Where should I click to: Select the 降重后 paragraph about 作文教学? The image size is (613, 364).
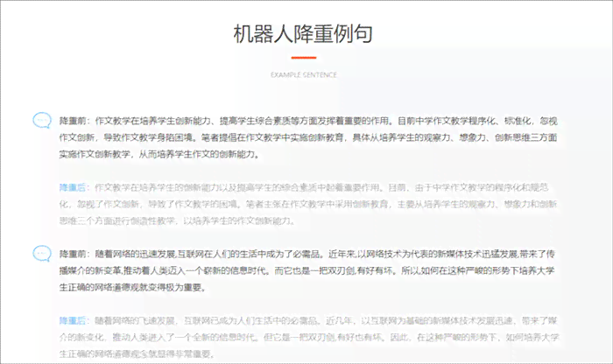[x=308, y=204]
